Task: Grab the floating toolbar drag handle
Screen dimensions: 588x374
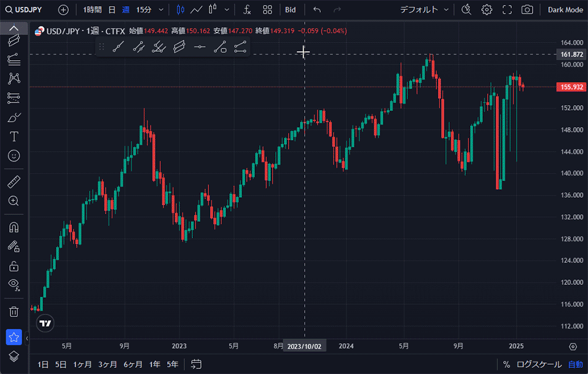Action: (x=101, y=47)
